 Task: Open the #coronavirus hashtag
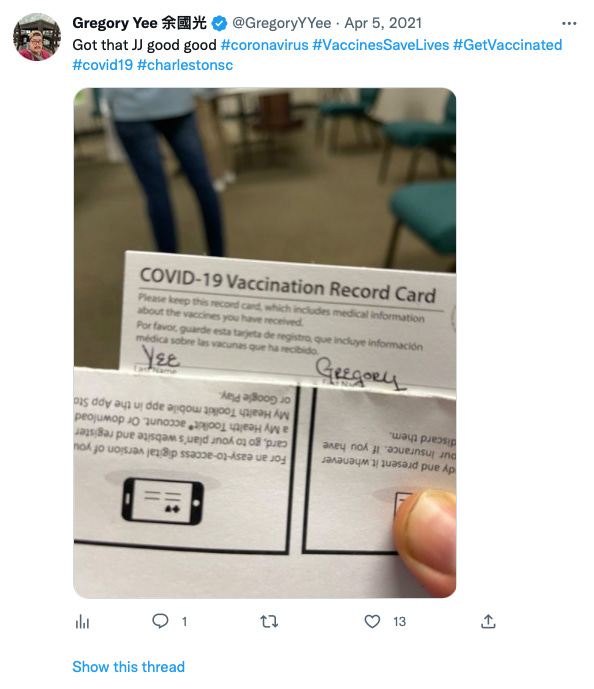[264, 45]
